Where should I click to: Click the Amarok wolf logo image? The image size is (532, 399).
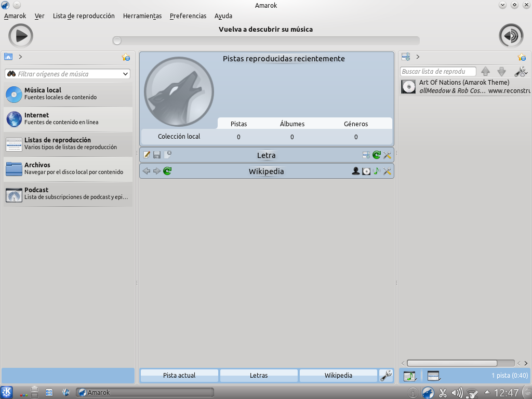tap(179, 91)
